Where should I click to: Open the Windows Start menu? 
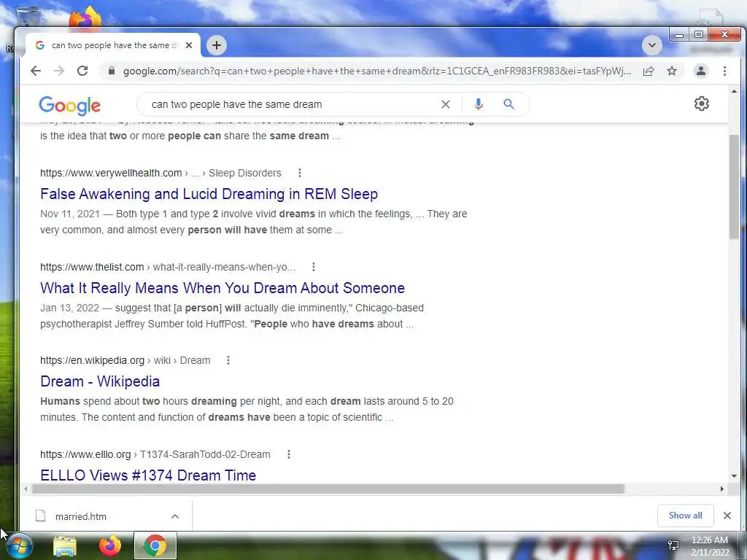point(18,545)
